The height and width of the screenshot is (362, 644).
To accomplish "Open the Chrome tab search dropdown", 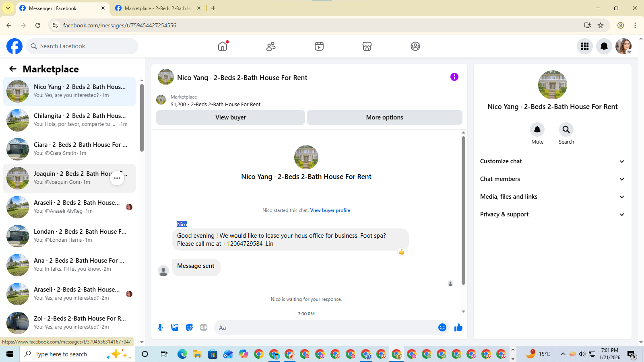I will coord(8,8).
